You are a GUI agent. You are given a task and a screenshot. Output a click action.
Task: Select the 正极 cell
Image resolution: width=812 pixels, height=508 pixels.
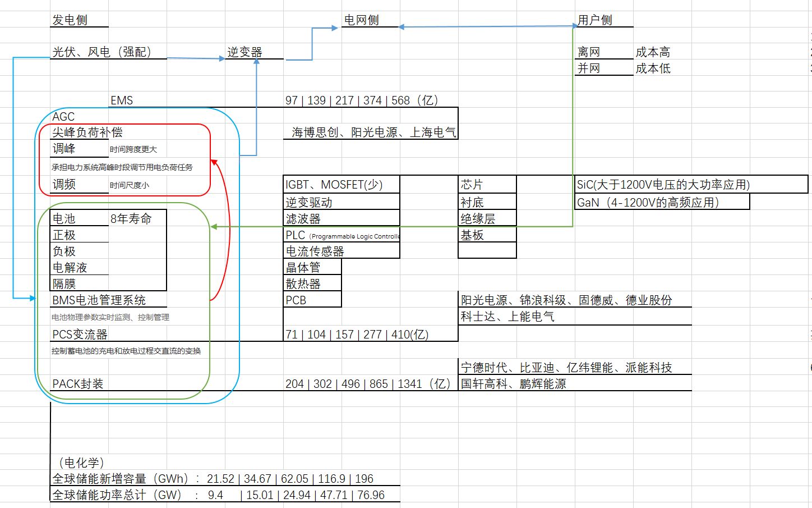(64, 235)
